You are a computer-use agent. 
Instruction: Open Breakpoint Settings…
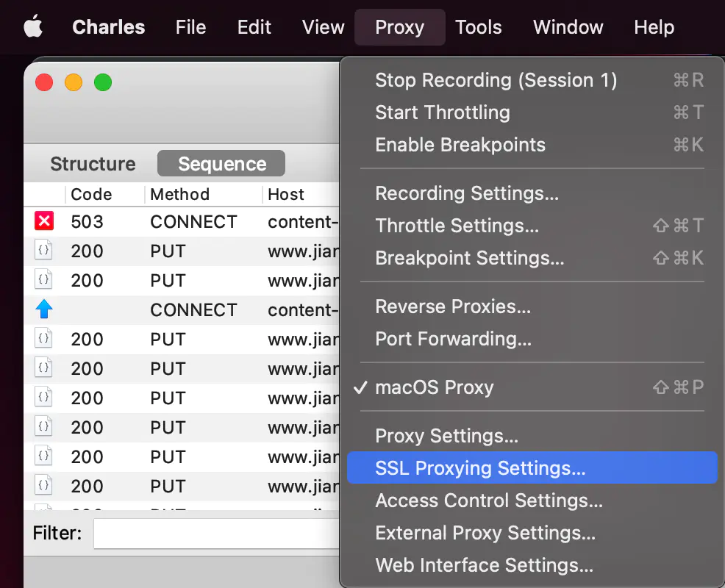click(x=532, y=258)
